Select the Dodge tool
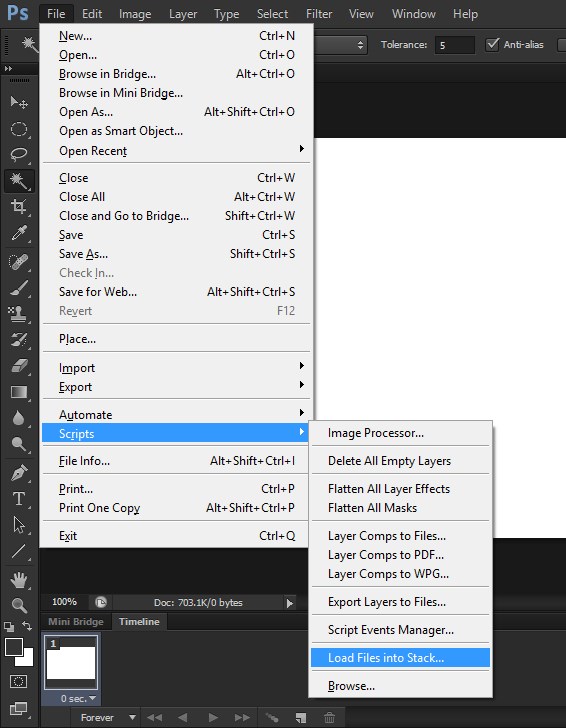Screen dimensions: 566x728 click(x=19, y=444)
